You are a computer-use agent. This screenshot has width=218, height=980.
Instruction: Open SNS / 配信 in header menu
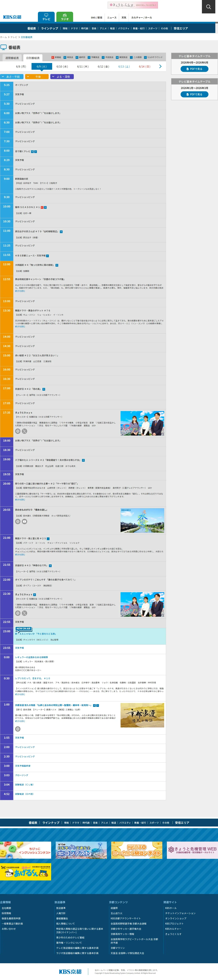[x=96, y=17]
